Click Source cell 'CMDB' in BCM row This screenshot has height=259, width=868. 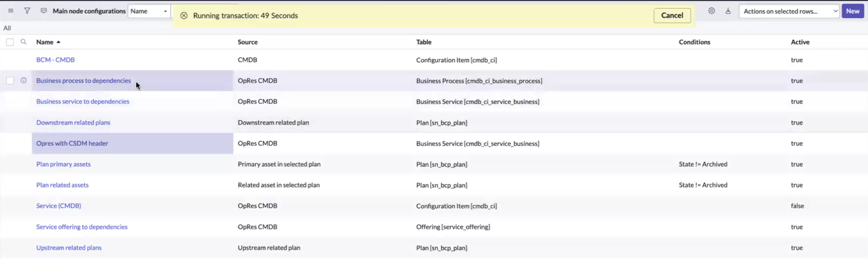pos(247,60)
